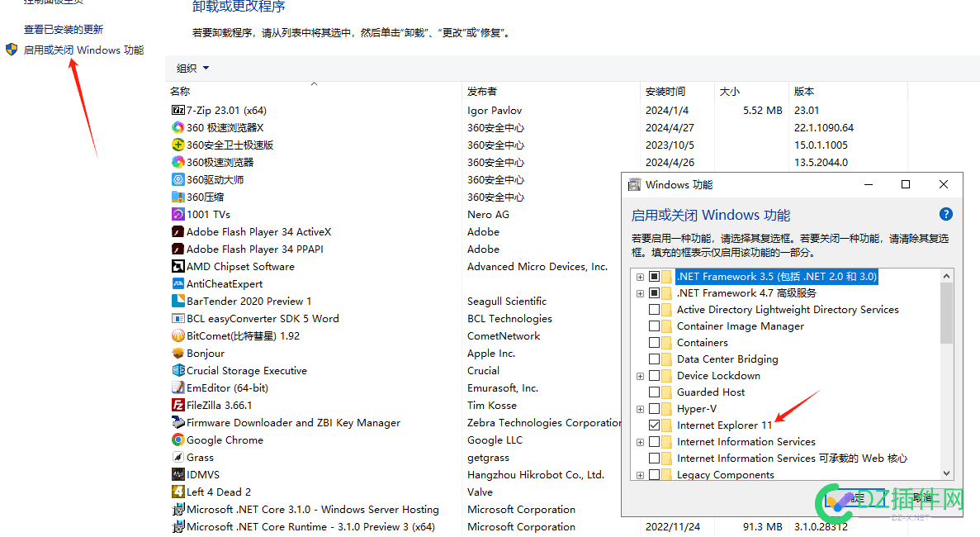This screenshot has width=980, height=537.
Task: Click the 360安全卫士极速版 icon
Action: [178, 145]
